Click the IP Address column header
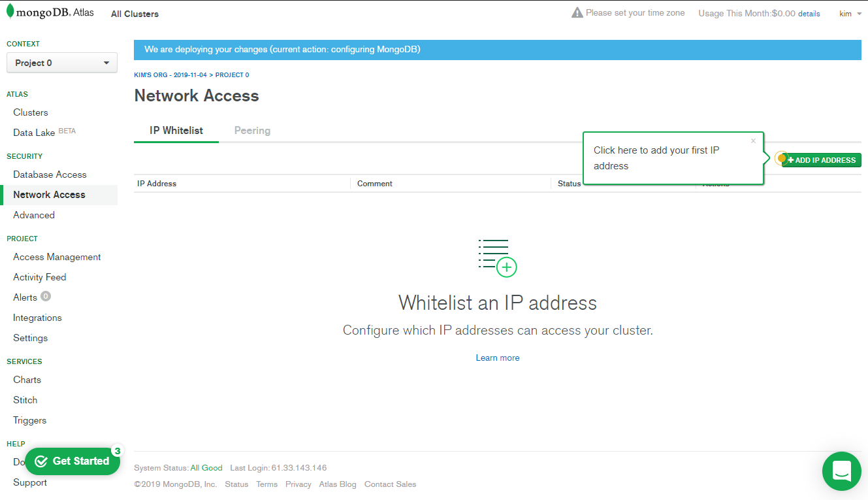The height and width of the screenshot is (500, 868). coord(157,184)
